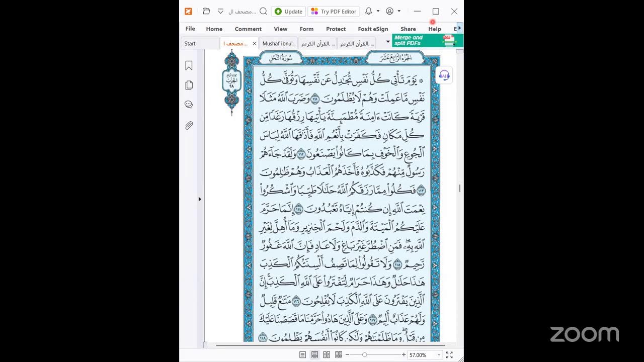Open the Attachments paperclip panel icon
The width and height of the screenshot is (644, 362).
(189, 125)
